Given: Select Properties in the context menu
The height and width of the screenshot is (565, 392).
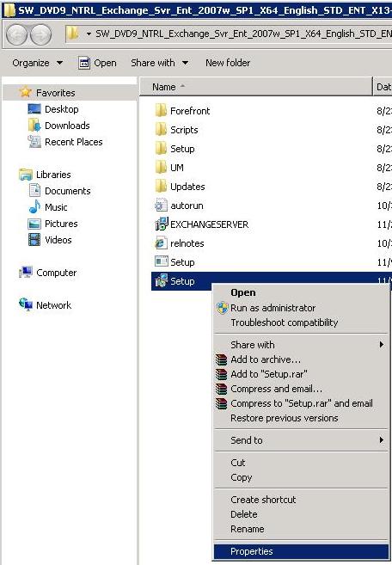Looking at the screenshot, I should [301, 551].
